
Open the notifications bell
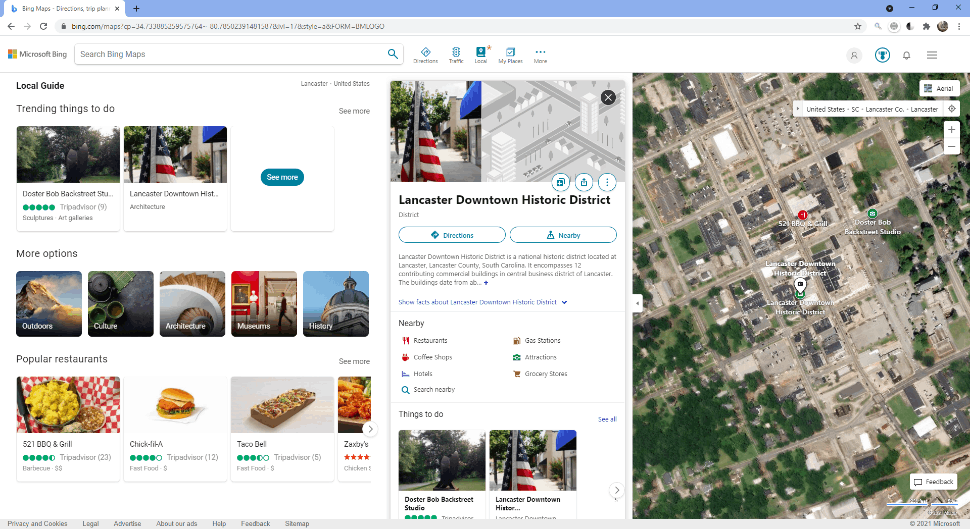click(x=906, y=55)
